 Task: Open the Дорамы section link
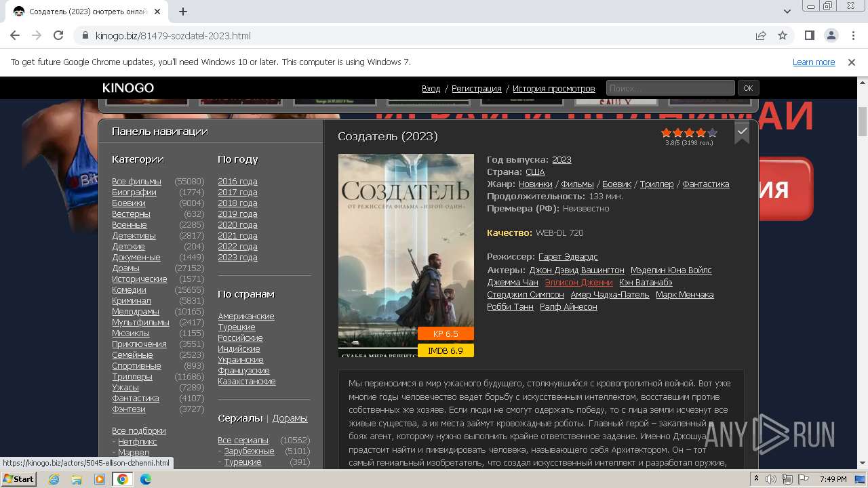290,418
